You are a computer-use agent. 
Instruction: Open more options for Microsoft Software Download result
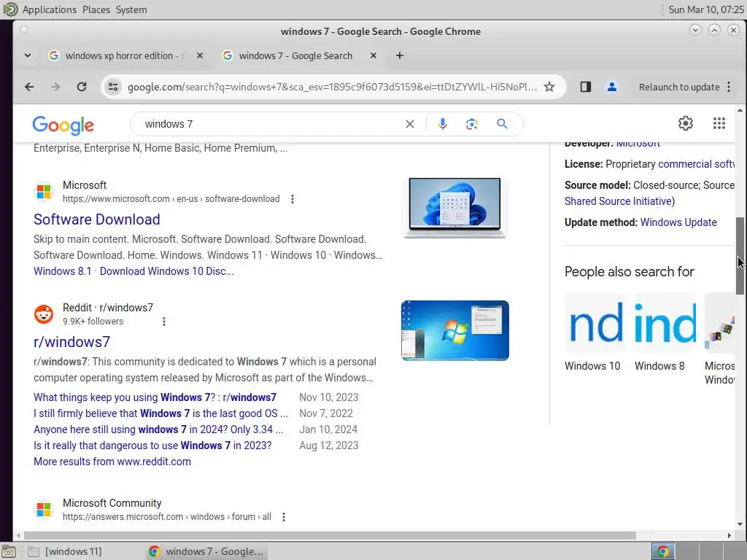(x=293, y=199)
